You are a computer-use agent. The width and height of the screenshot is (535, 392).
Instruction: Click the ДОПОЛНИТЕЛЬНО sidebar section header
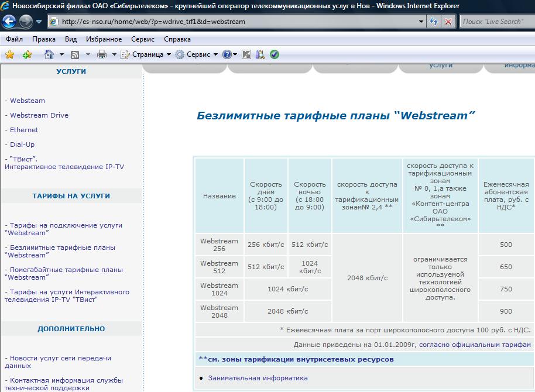point(71,329)
